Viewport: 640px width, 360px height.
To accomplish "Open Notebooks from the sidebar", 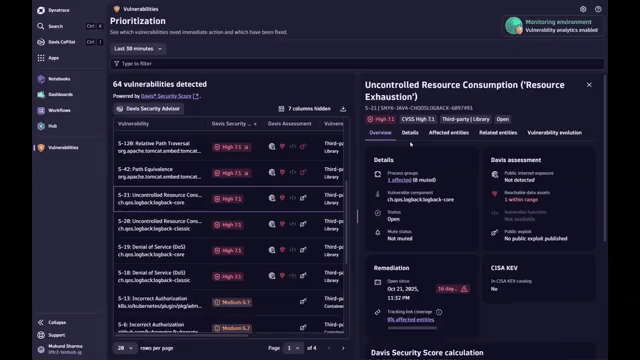I will (59, 79).
